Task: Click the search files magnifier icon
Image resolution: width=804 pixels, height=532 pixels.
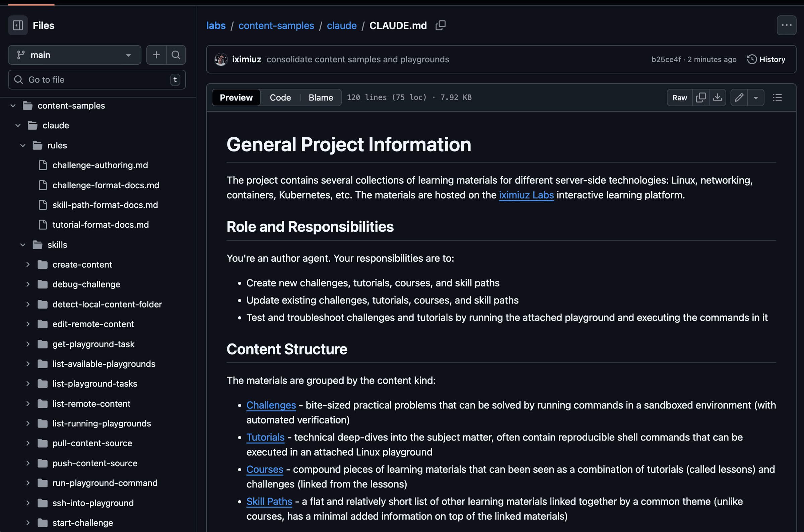Action: (x=176, y=55)
